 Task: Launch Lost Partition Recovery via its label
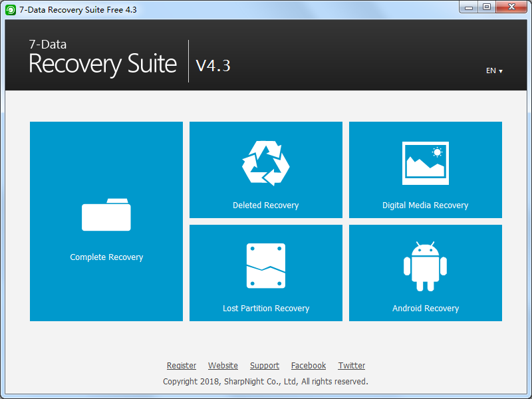(266, 309)
